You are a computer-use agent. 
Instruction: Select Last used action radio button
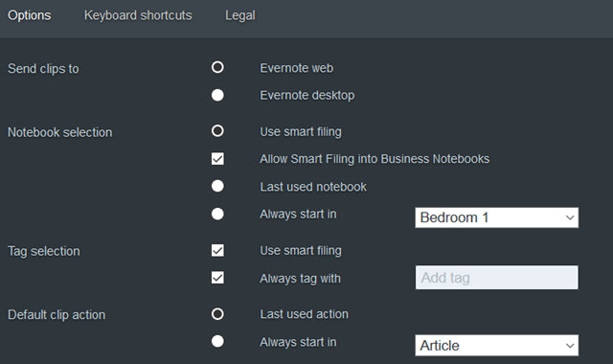217,314
